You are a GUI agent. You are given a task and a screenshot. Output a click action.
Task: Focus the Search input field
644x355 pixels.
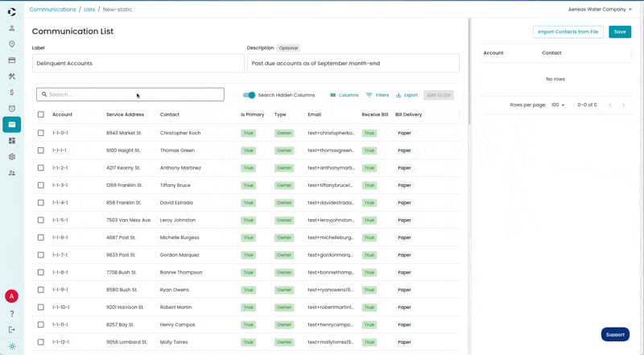[x=130, y=94]
